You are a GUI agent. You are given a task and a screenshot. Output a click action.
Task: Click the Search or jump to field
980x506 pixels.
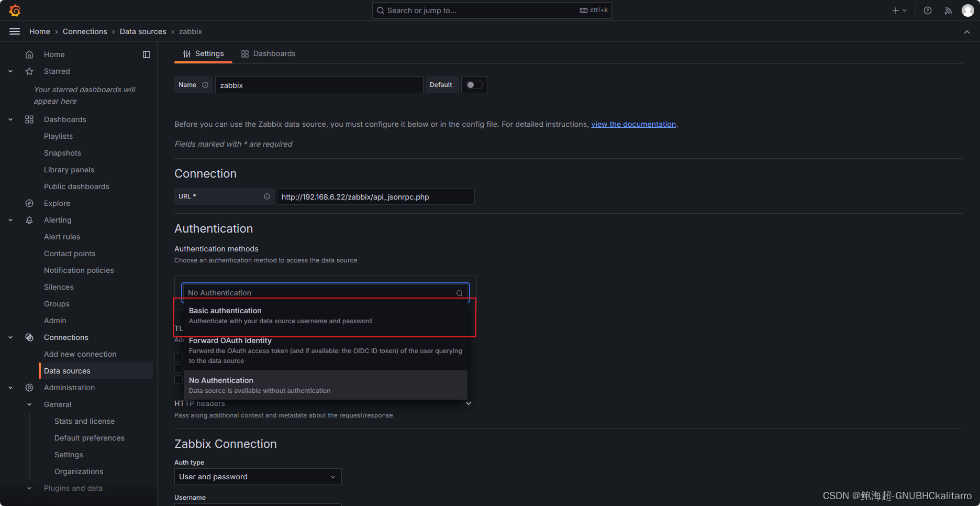coord(492,10)
